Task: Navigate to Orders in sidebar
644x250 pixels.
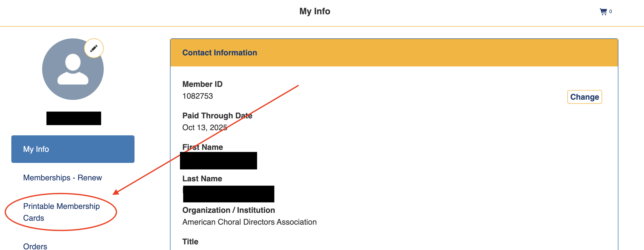Action: tap(35, 246)
